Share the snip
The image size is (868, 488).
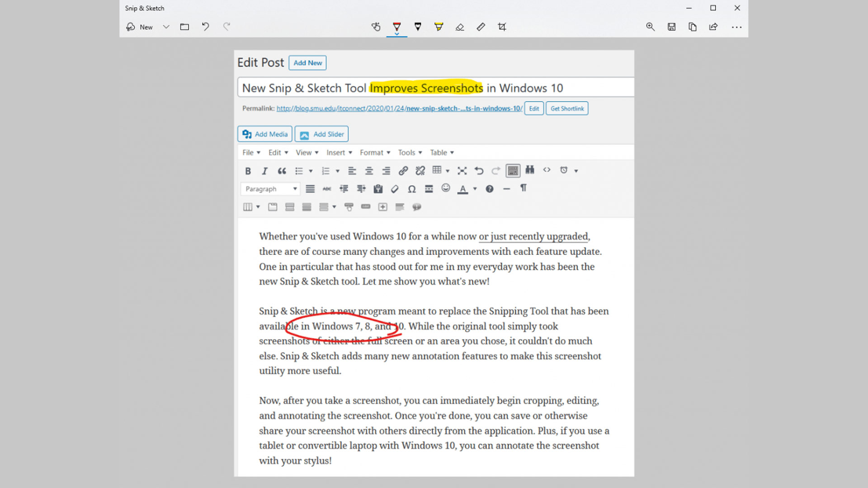click(x=713, y=27)
